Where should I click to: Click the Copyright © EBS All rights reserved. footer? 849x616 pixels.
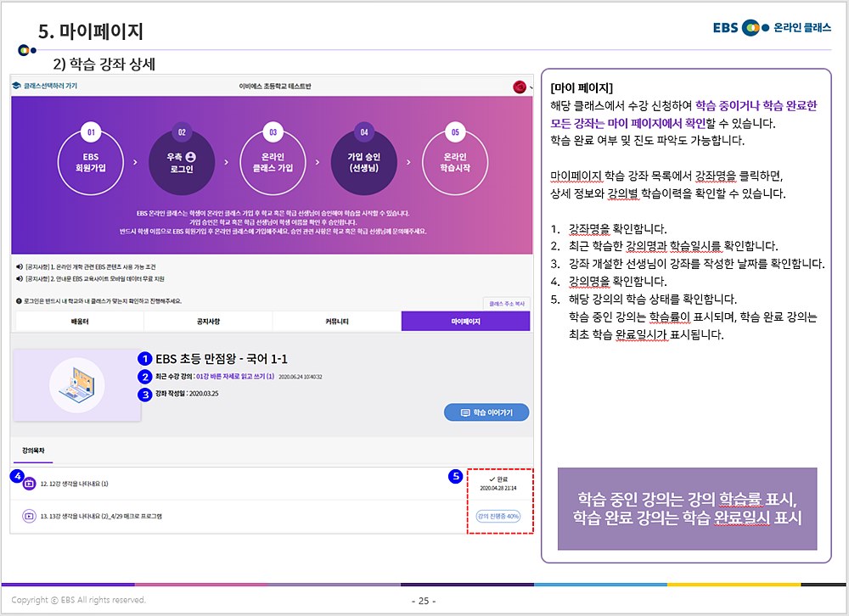pos(78,600)
